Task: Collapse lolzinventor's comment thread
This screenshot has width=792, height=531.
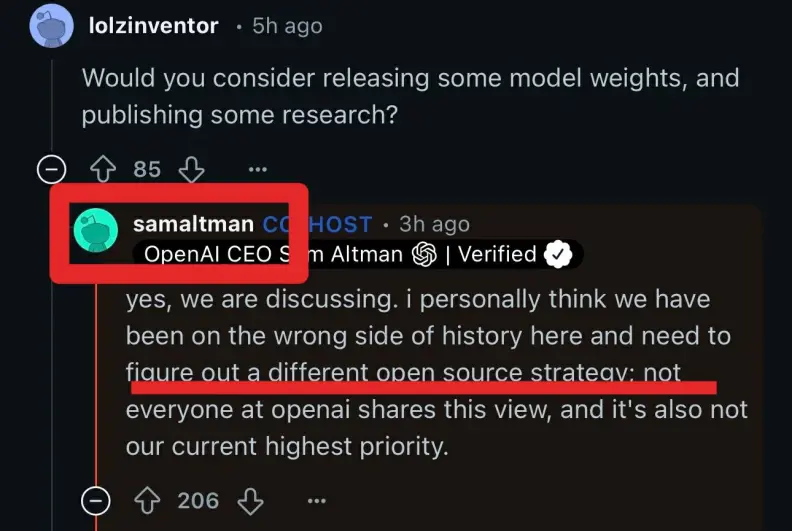Action: pos(51,169)
